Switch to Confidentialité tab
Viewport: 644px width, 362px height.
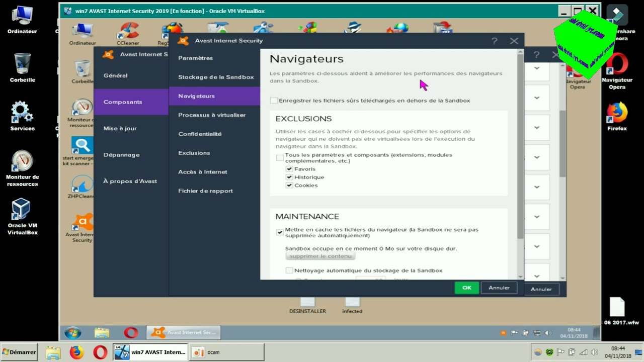pyautogui.click(x=214, y=134)
